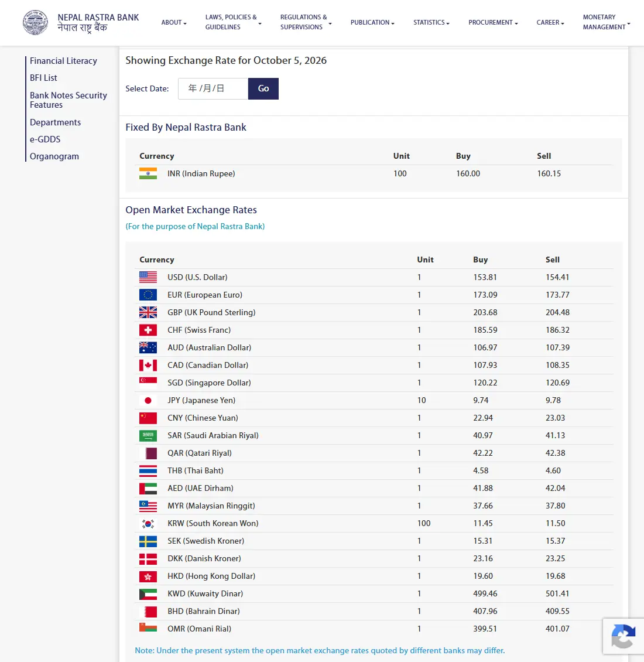Click the UK flag icon beside GBP
Viewport: 644px width, 662px height.
pyautogui.click(x=148, y=312)
